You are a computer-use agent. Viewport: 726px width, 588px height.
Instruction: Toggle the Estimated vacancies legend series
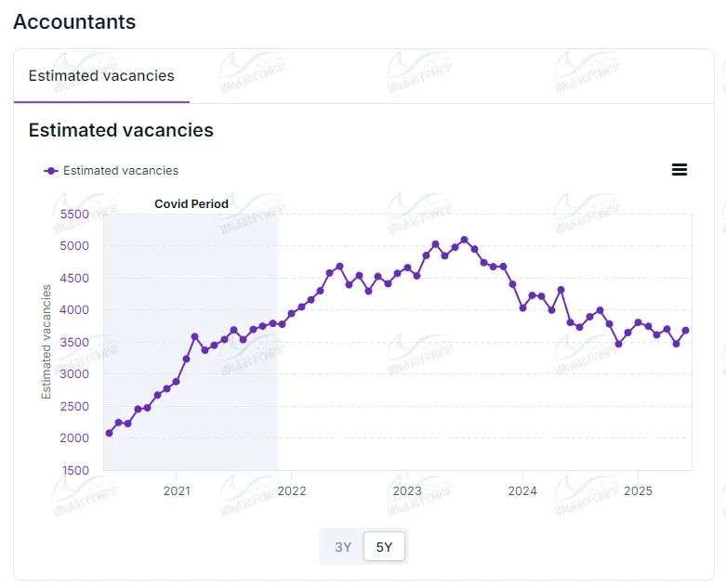120,171
